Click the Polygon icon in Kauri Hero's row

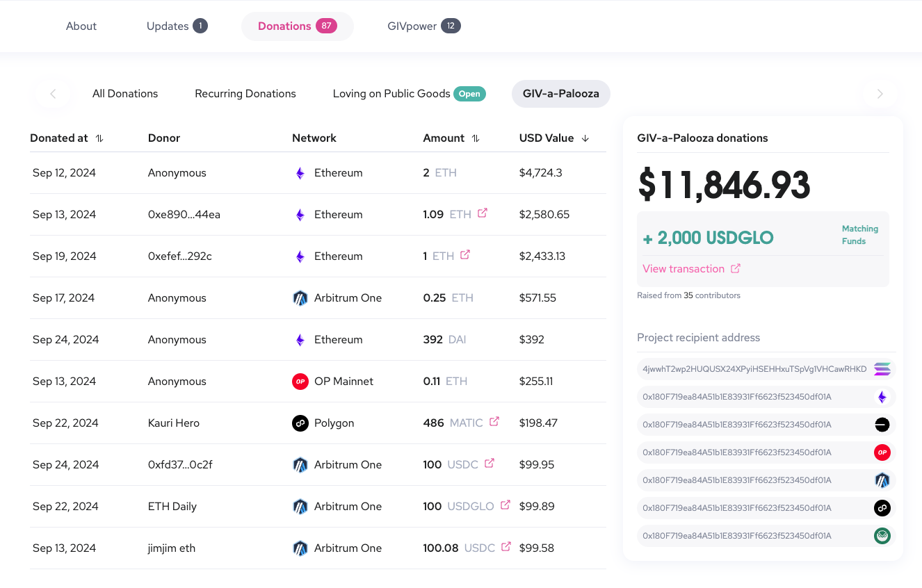(300, 423)
